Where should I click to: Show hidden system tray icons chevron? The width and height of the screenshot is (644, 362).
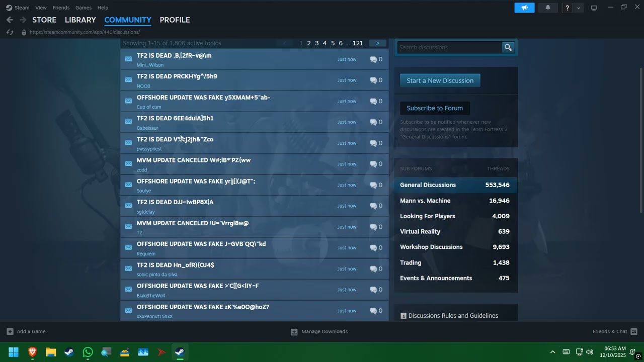[x=552, y=352]
